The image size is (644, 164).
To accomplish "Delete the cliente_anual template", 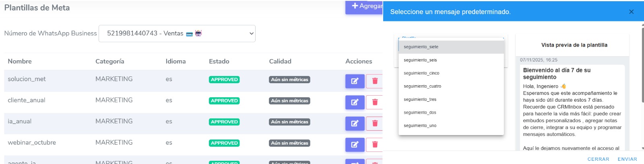I will (x=374, y=102).
